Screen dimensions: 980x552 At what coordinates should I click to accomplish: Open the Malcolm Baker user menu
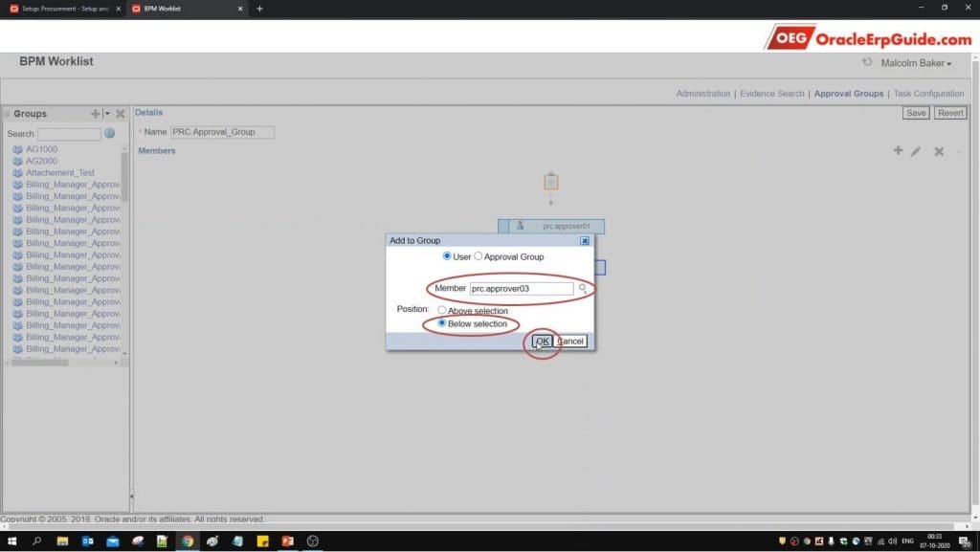(x=914, y=63)
